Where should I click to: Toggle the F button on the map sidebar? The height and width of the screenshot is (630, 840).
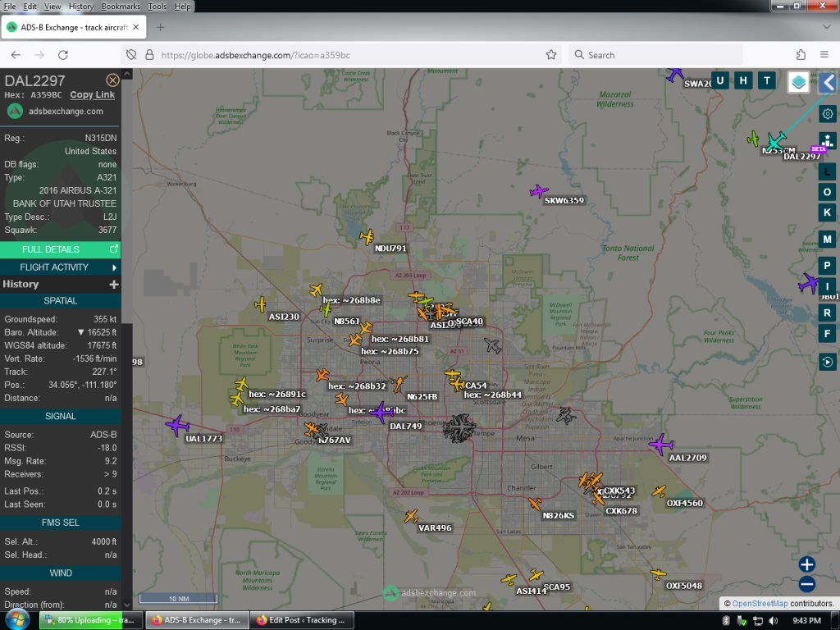click(827, 334)
